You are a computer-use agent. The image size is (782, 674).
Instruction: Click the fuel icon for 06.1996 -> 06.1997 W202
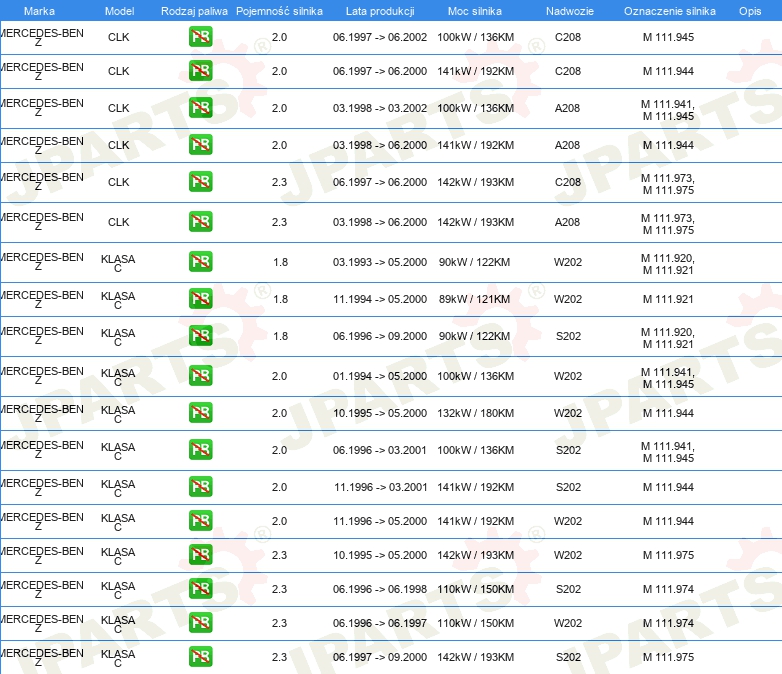(x=200, y=623)
